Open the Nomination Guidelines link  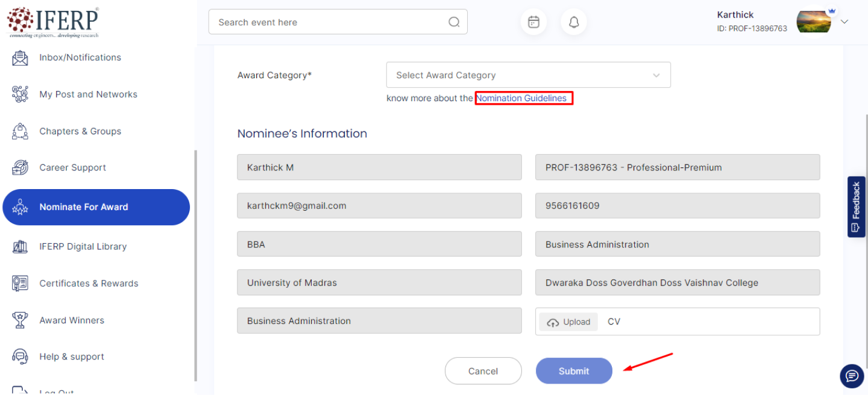(522, 98)
